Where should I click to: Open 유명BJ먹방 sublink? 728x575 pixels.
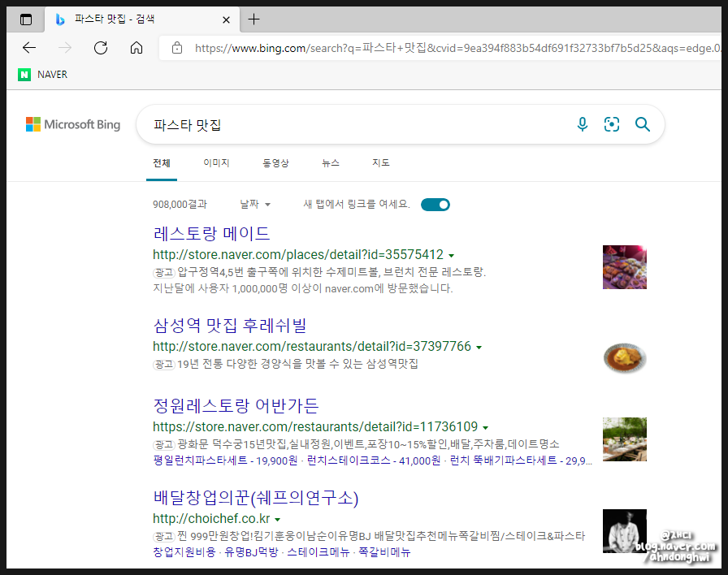pyautogui.click(x=251, y=552)
